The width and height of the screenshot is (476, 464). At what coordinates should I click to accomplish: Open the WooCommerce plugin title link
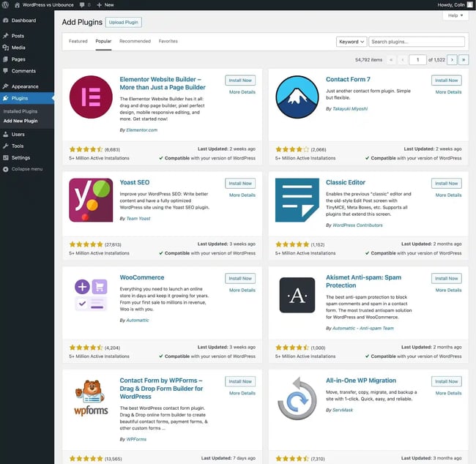point(142,277)
